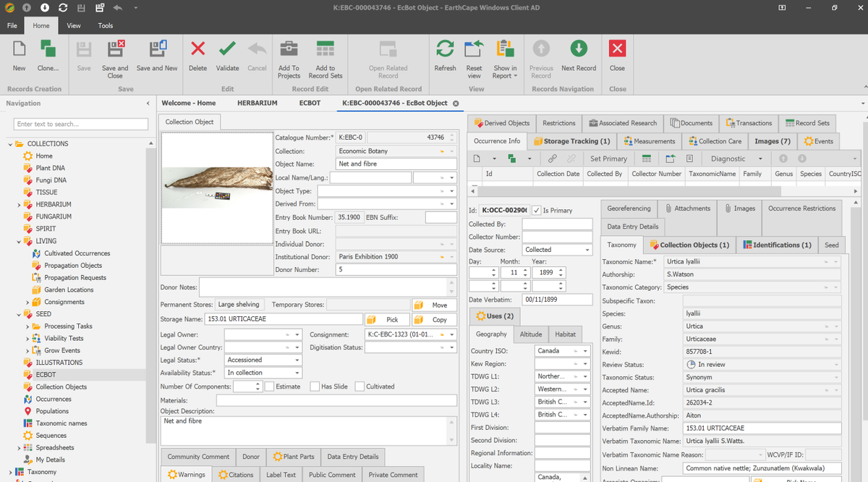Click the New record icon
Viewport: 868px width, 482px height.
[19, 49]
